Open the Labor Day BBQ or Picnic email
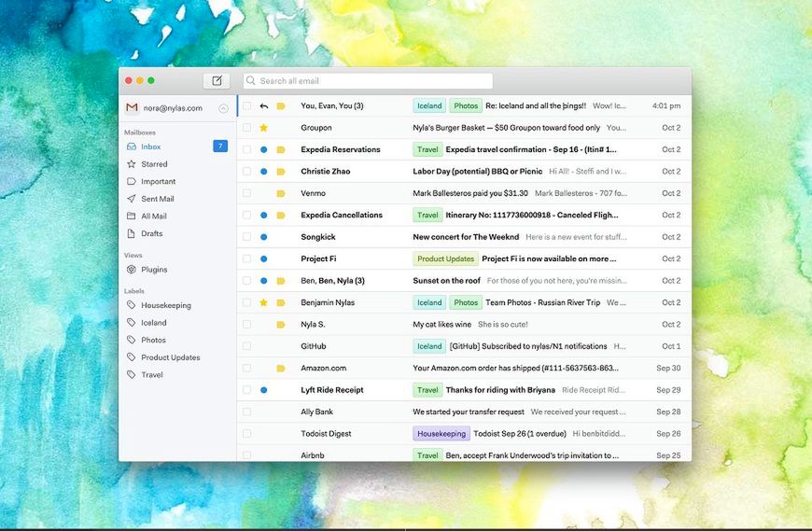The image size is (812, 531). tap(465, 172)
